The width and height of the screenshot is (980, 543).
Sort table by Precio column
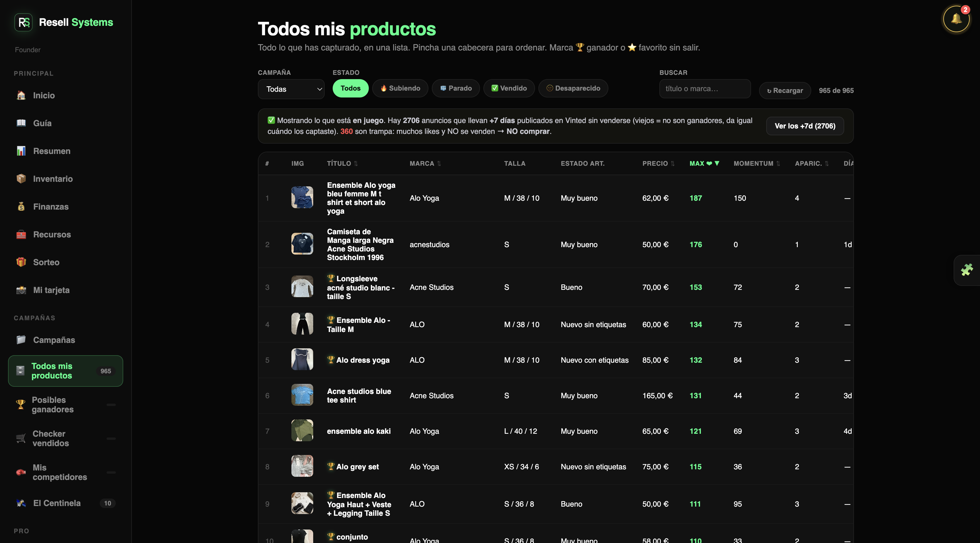(x=658, y=163)
